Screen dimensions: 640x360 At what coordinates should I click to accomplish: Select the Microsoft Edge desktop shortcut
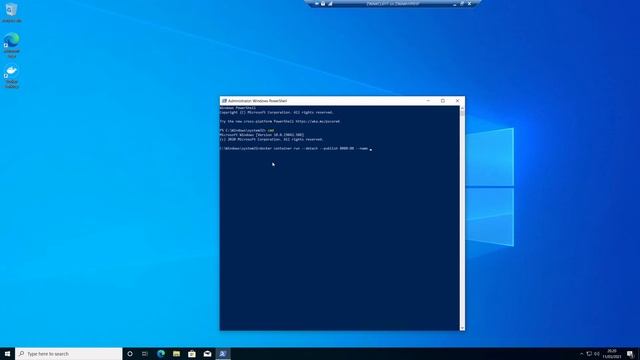pos(11,45)
